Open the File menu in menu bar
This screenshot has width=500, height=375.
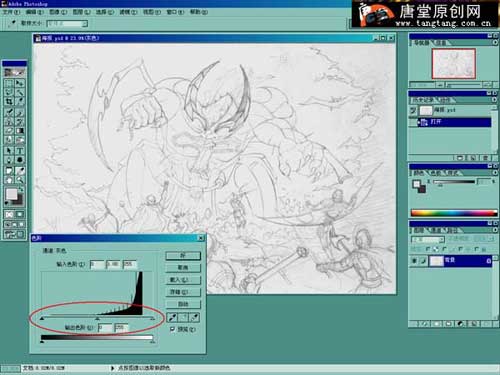[x=11, y=12]
